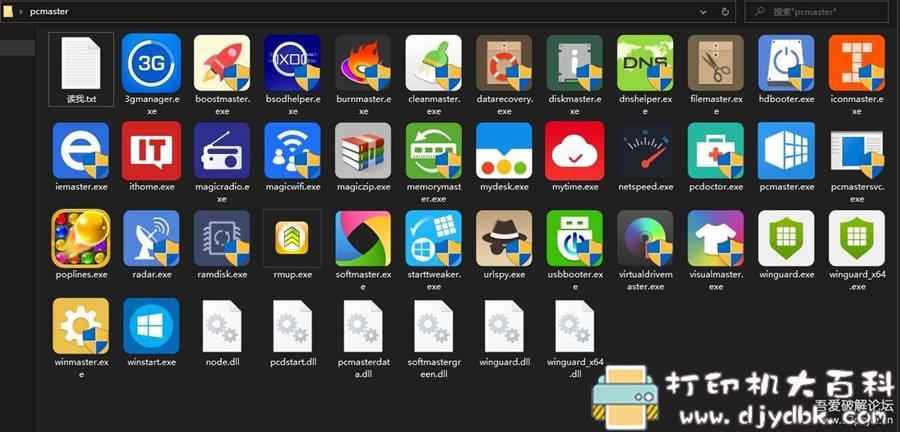Click the memorymaster.exe green icon

click(433, 150)
